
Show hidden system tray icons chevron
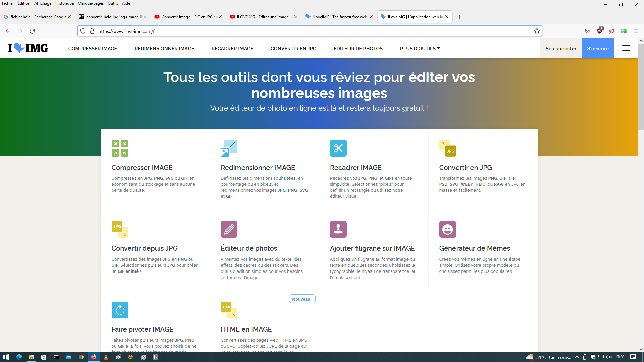pos(577,357)
